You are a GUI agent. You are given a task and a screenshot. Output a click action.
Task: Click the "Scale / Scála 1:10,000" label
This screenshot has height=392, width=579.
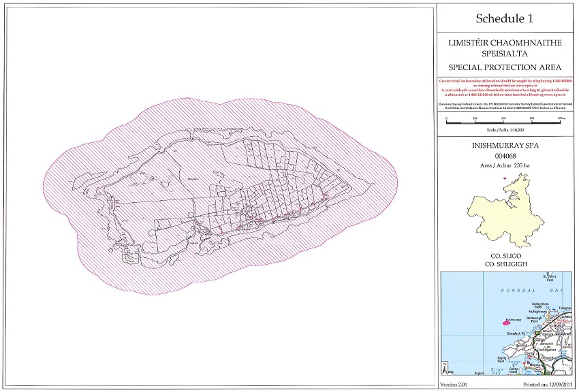click(505, 129)
